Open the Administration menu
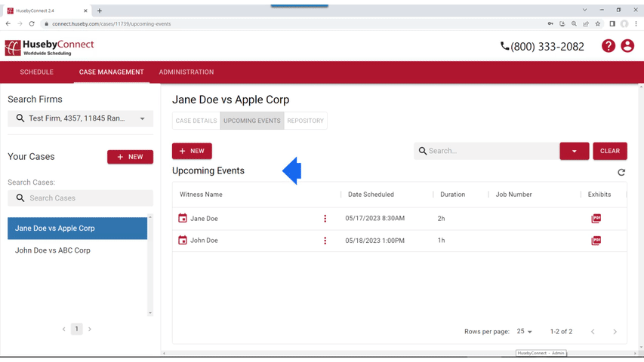 pos(186,72)
